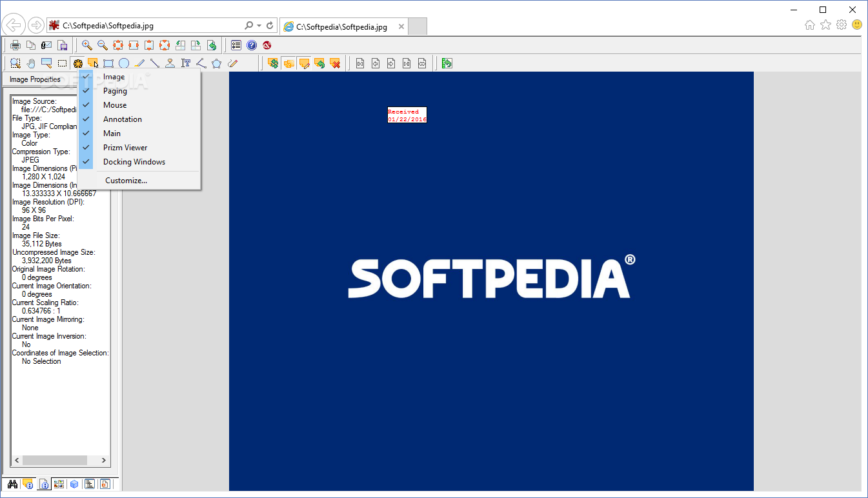Select the text annotation tool
Screen dimensions: 868x498
click(x=186, y=63)
